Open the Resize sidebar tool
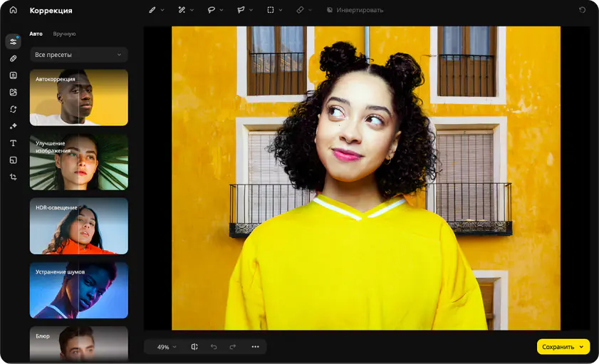599x364 pixels. point(14,160)
